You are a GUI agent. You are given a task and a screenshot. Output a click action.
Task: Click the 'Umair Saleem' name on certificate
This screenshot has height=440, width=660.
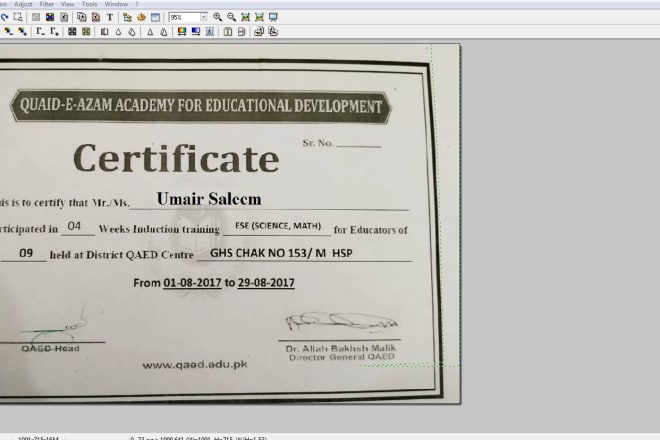pyautogui.click(x=209, y=199)
